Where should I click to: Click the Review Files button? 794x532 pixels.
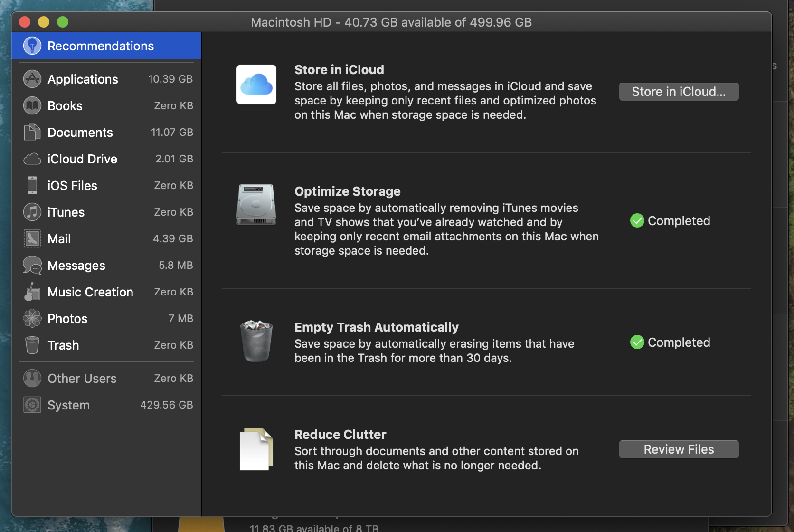pyautogui.click(x=679, y=449)
